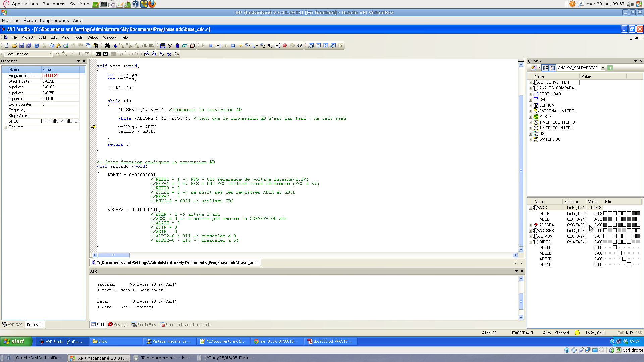Click the editor vertical scrollbar thumb
This screenshot has width=644, height=362.
[521, 171]
